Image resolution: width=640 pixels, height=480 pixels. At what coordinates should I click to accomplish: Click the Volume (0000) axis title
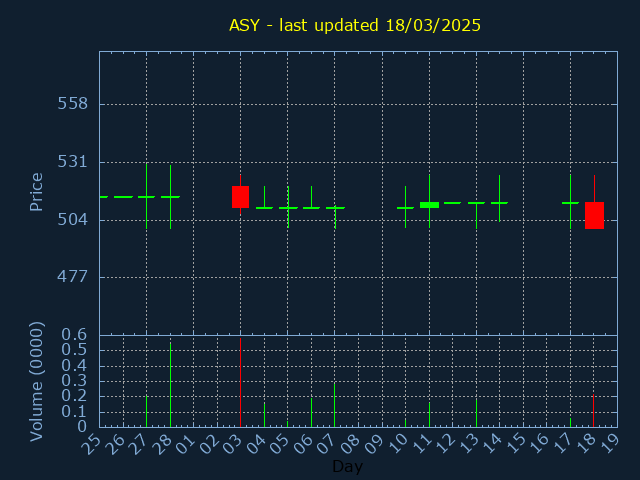point(36,382)
